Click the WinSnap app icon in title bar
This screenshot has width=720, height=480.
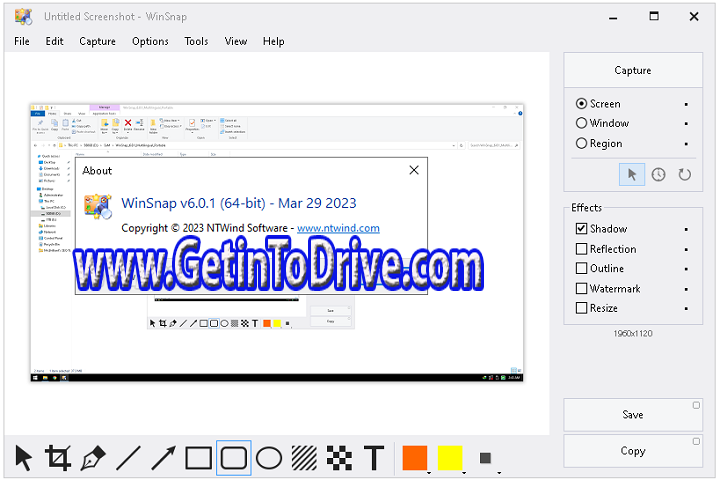[x=23, y=17]
